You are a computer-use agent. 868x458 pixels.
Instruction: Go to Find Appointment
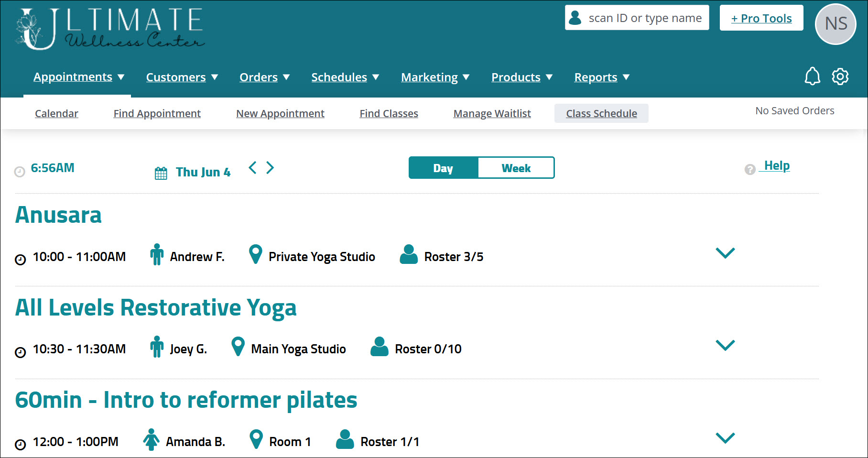[x=157, y=113]
